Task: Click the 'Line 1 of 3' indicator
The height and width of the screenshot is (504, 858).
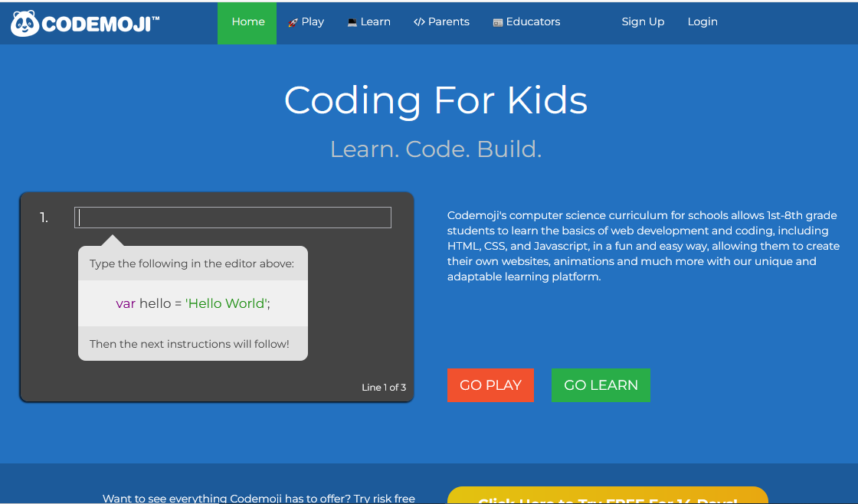Action: [384, 388]
